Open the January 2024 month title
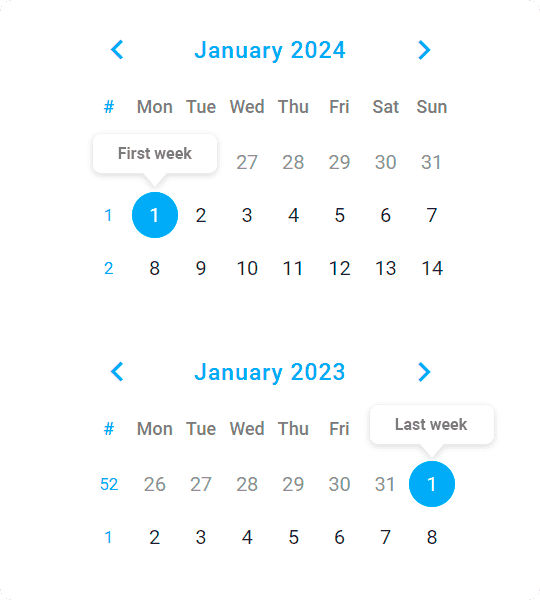 coord(270,50)
